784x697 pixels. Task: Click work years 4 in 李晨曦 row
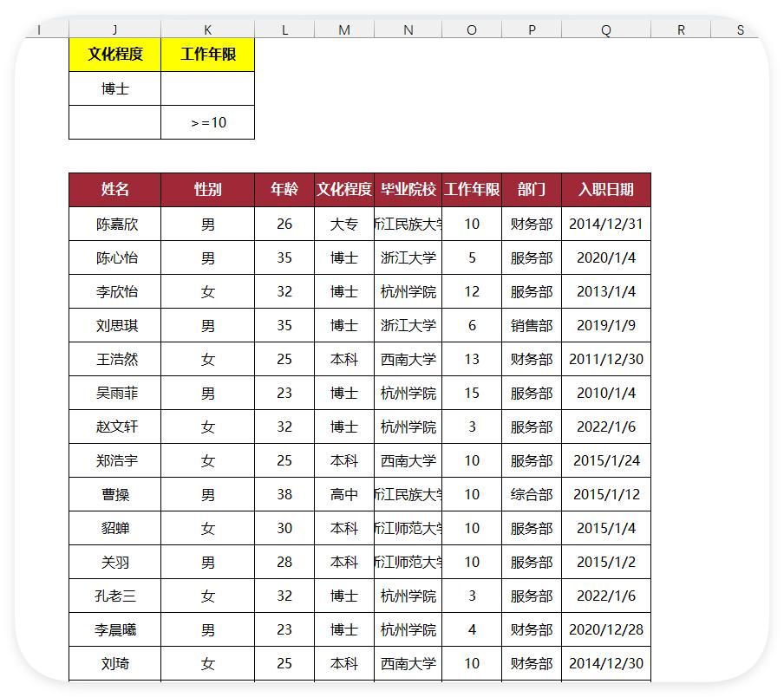tap(472, 629)
